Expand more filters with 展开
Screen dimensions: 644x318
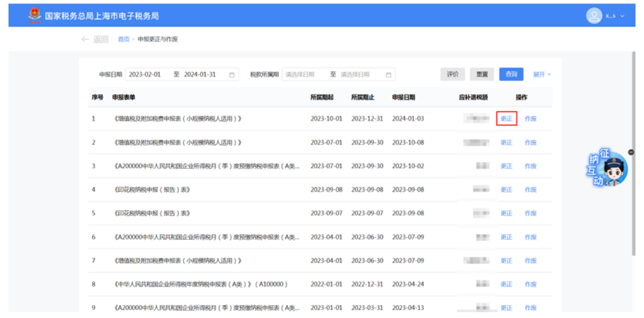[542, 74]
